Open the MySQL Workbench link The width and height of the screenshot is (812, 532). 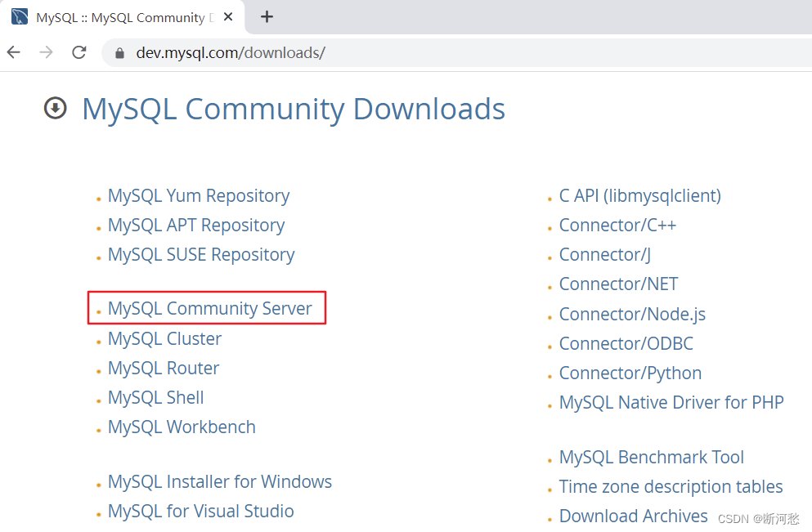[182, 427]
